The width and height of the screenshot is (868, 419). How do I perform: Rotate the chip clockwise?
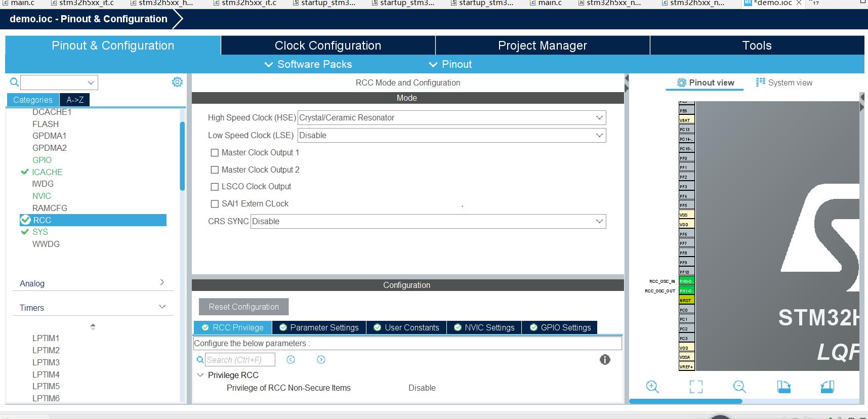783,387
